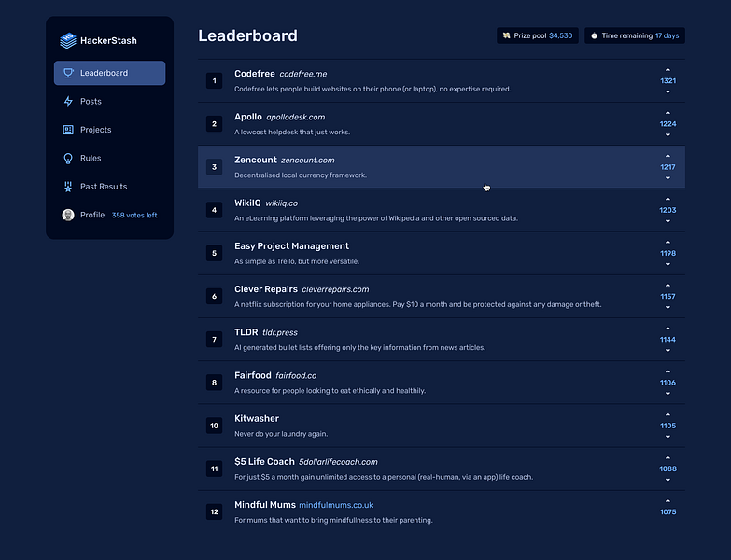Select the Kitwasher project title
The height and width of the screenshot is (560, 731).
(257, 419)
